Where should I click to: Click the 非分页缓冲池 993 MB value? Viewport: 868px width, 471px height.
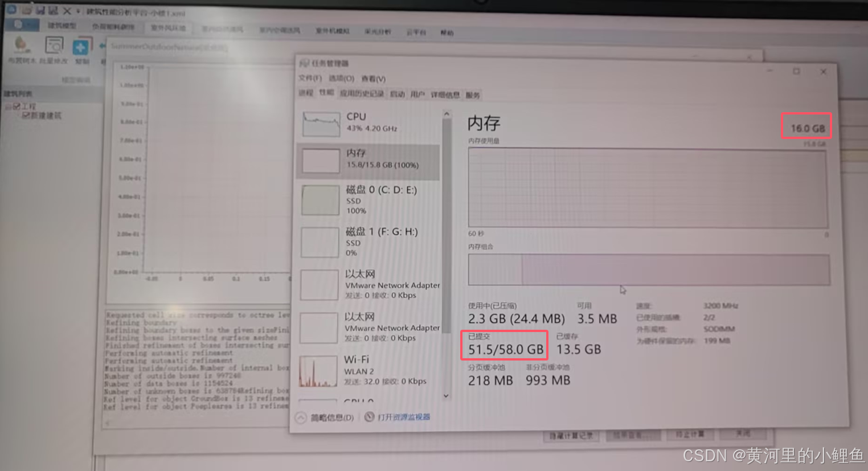548,380
